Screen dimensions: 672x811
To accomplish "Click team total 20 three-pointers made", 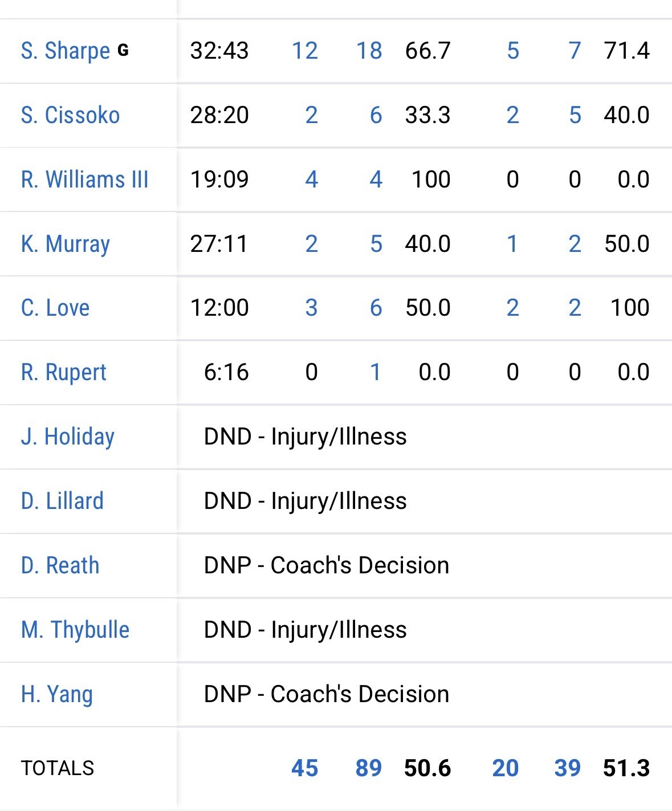I will 506,768.
